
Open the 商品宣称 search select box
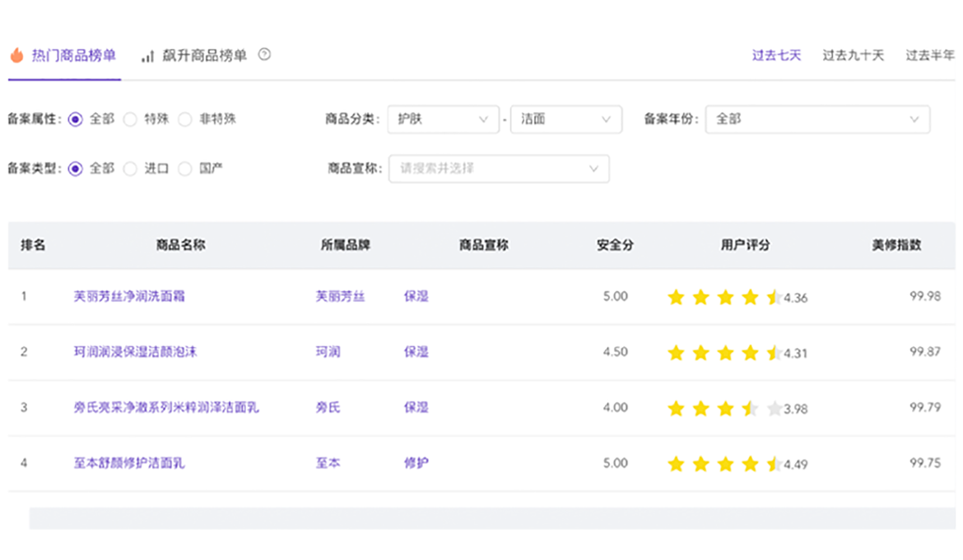[x=498, y=169]
